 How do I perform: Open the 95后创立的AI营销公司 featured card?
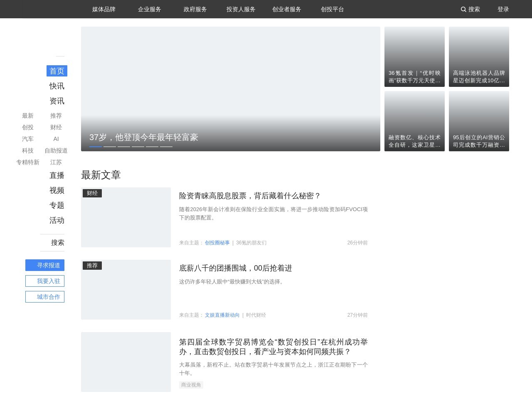point(479,121)
